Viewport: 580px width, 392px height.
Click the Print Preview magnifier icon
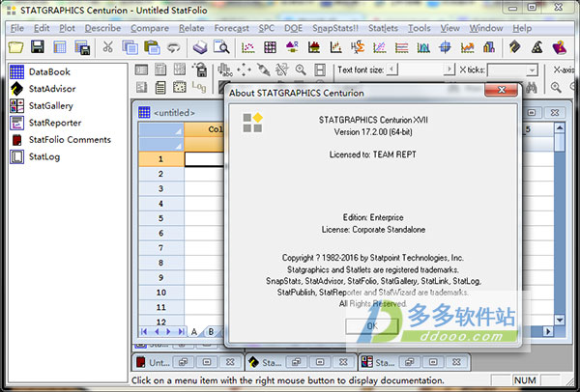(x=221, y=47)
